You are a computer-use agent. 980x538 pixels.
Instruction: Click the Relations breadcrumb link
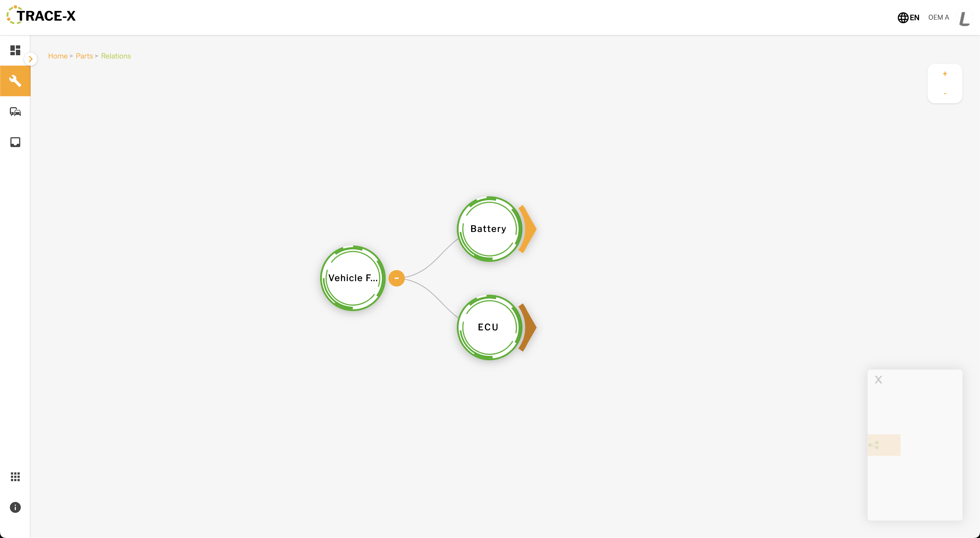coord(115,56)
